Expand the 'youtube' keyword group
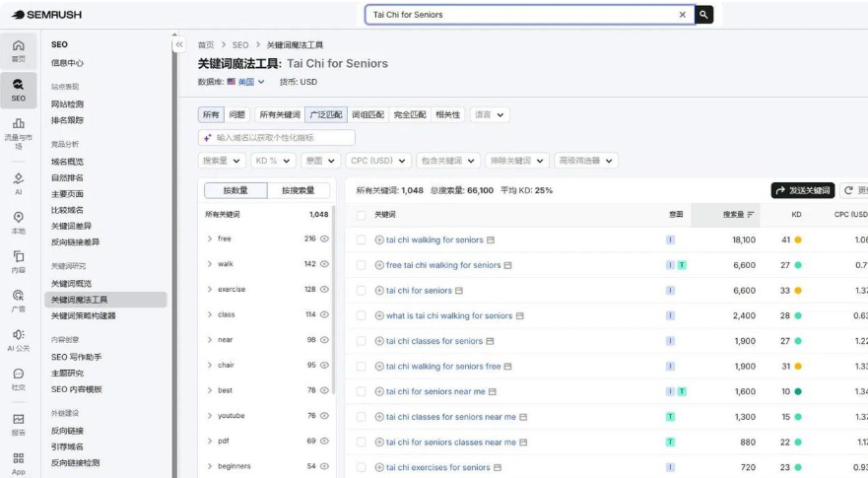 pos(210,415)
